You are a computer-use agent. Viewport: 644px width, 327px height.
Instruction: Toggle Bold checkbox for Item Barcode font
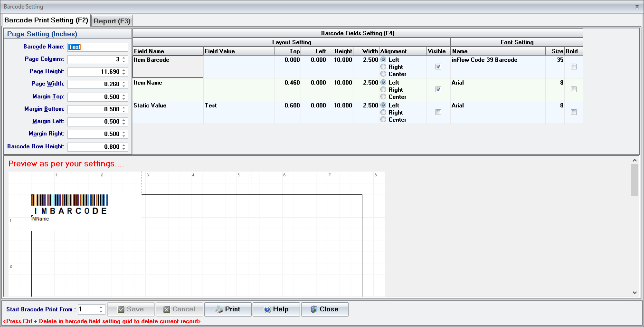(574, 67)
